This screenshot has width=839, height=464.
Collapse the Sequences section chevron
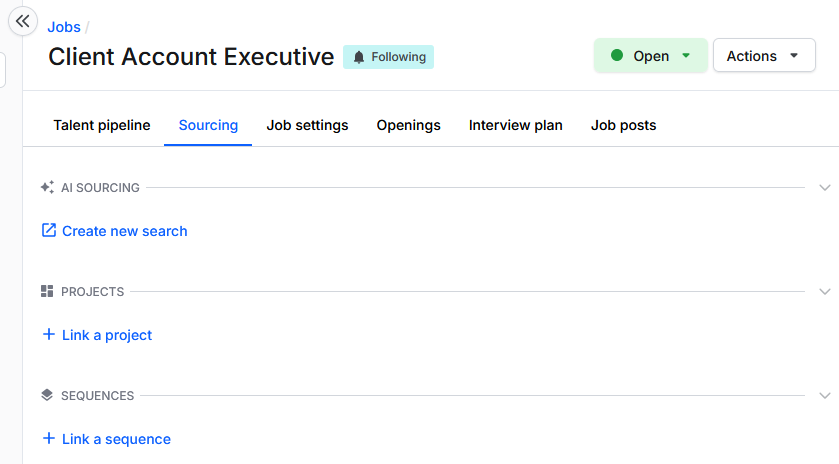[x=825, y=395]
